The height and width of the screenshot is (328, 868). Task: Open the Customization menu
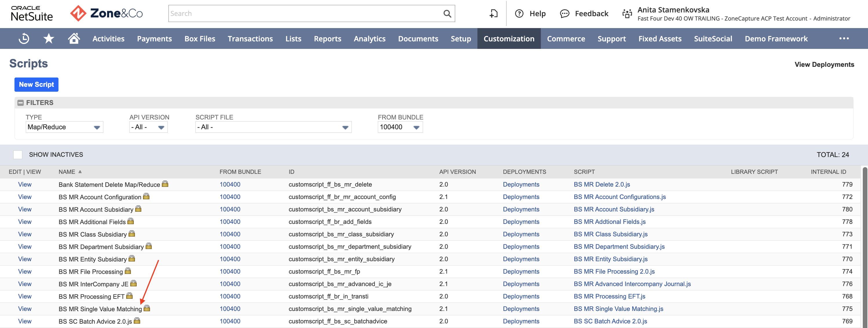[509, 38]
